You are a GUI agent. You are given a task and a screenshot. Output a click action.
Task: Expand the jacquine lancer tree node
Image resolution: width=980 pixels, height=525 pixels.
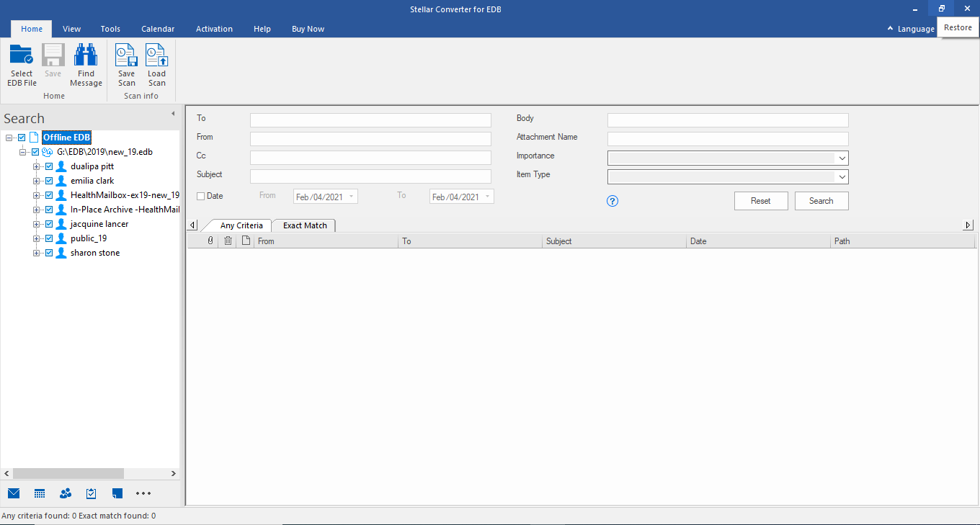pyautogui.click(x=36, y=224)
